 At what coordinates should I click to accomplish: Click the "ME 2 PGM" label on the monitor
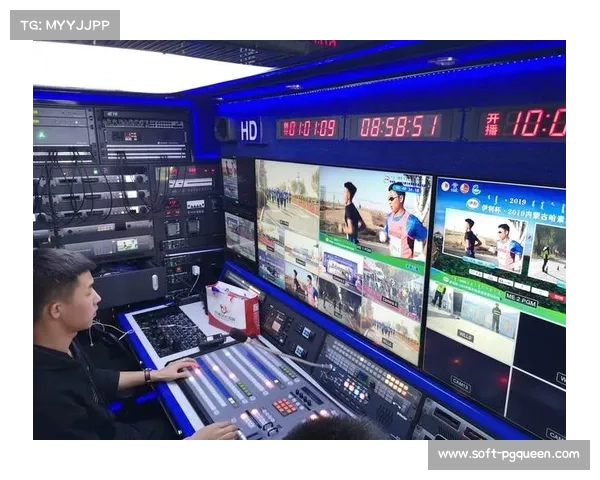tap(521, 299)
